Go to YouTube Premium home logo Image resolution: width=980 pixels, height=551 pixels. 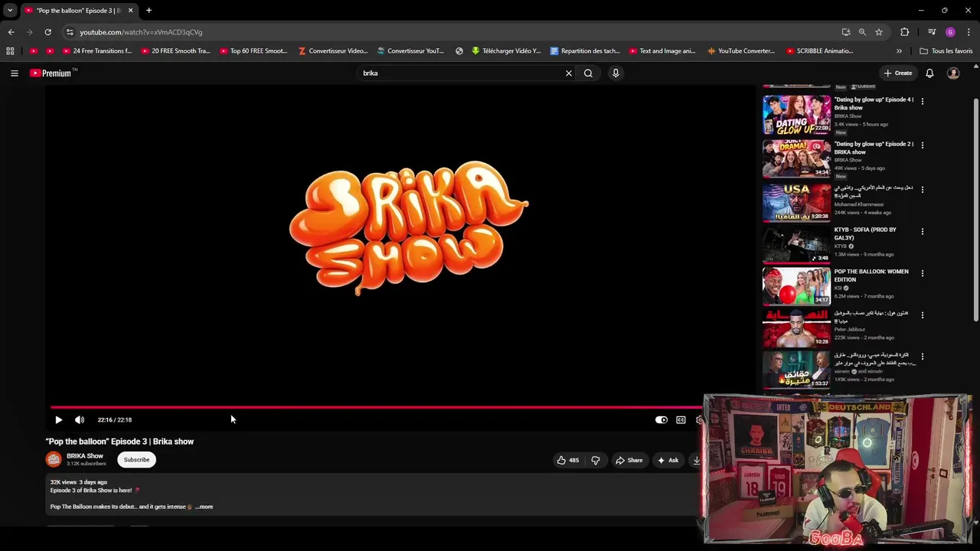pyautogui.click(x=52, y=73)
